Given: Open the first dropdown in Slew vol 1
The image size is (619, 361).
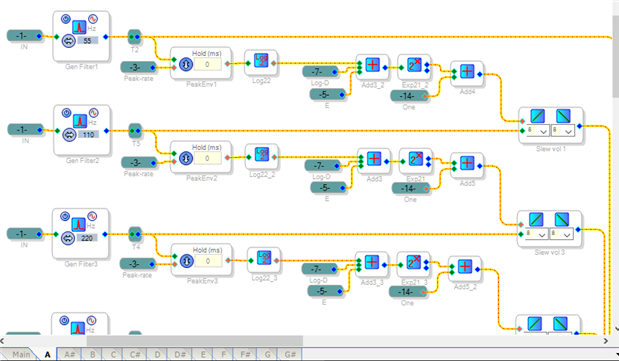Looking at the screenshot, I should click(x=538, y=131).
